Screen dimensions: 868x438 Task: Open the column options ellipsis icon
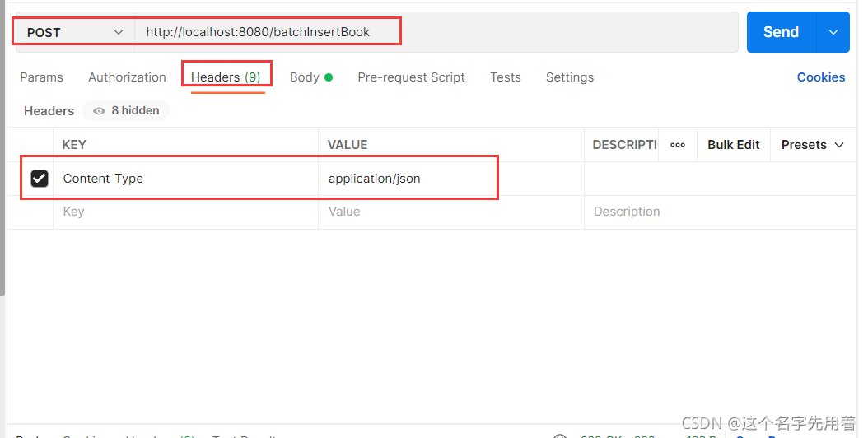pyautogui.click(x=678, y=145)
